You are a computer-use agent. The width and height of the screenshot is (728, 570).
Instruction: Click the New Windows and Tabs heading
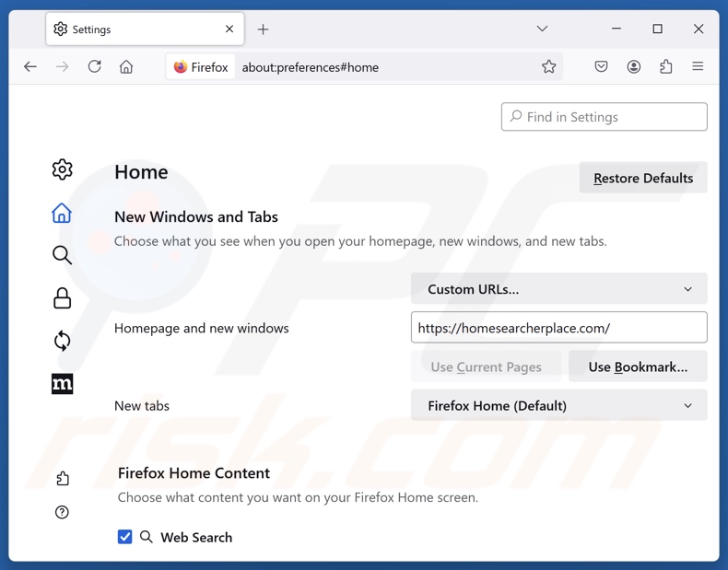pos(196,216)
